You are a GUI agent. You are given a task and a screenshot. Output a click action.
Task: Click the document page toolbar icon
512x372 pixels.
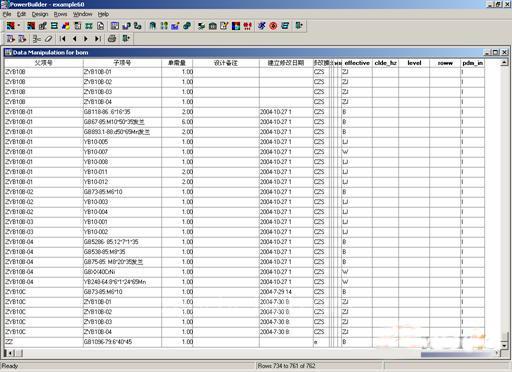[100, 26]
